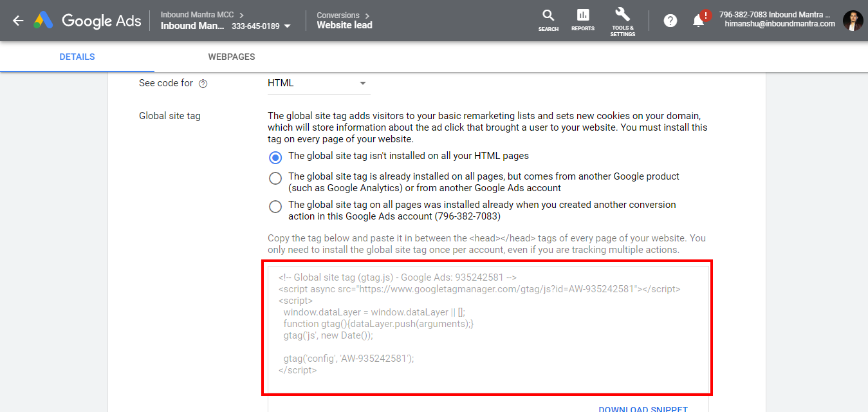This screenshot has width=868, height=412.
Task: Open the Help question mark icon
Action: [670, 21]
